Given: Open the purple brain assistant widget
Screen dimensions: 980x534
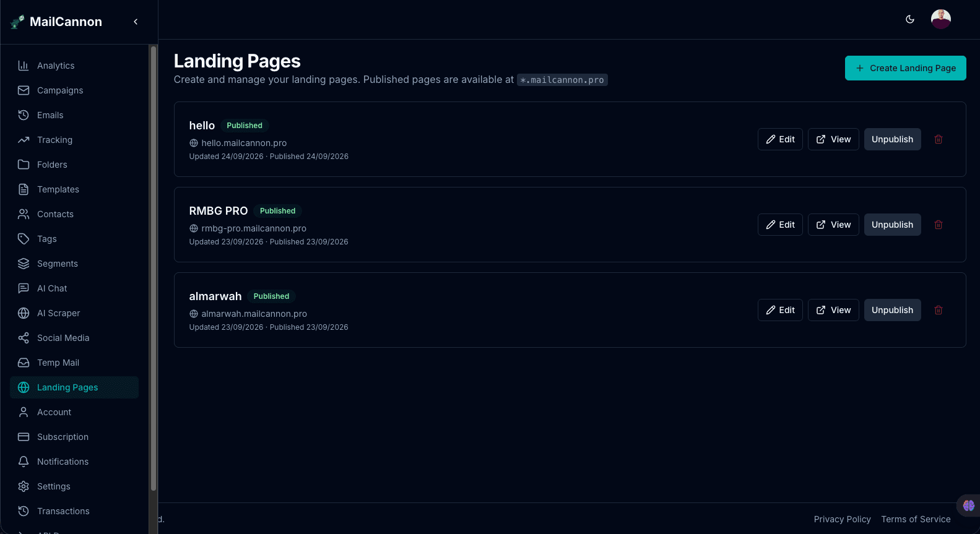Looking at the screenshot, I should (968, 506).
